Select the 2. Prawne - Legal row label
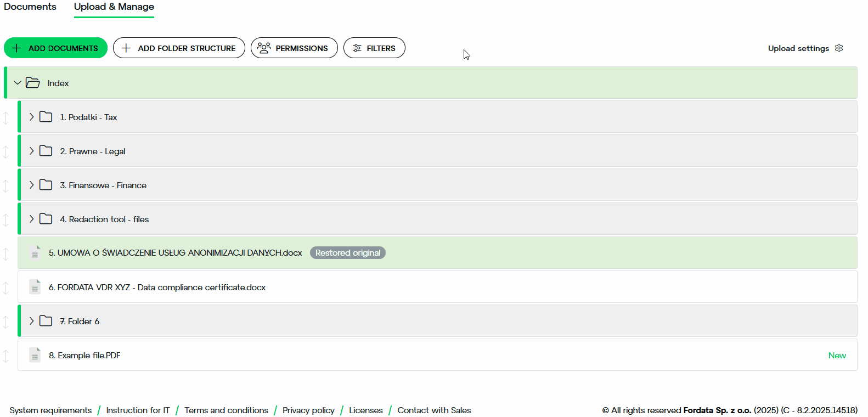This screenshot has height=417, width=868. pyautogui.click(x=93, y=151)
